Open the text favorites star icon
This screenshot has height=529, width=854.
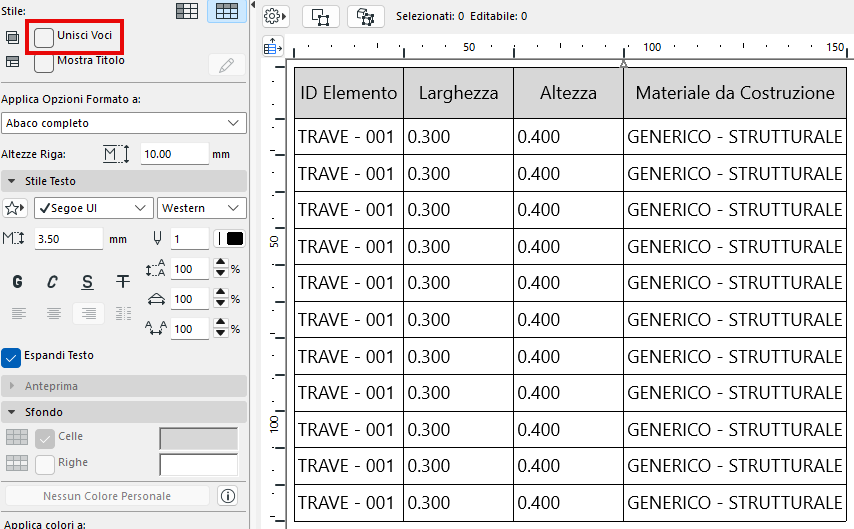[15, 208]
